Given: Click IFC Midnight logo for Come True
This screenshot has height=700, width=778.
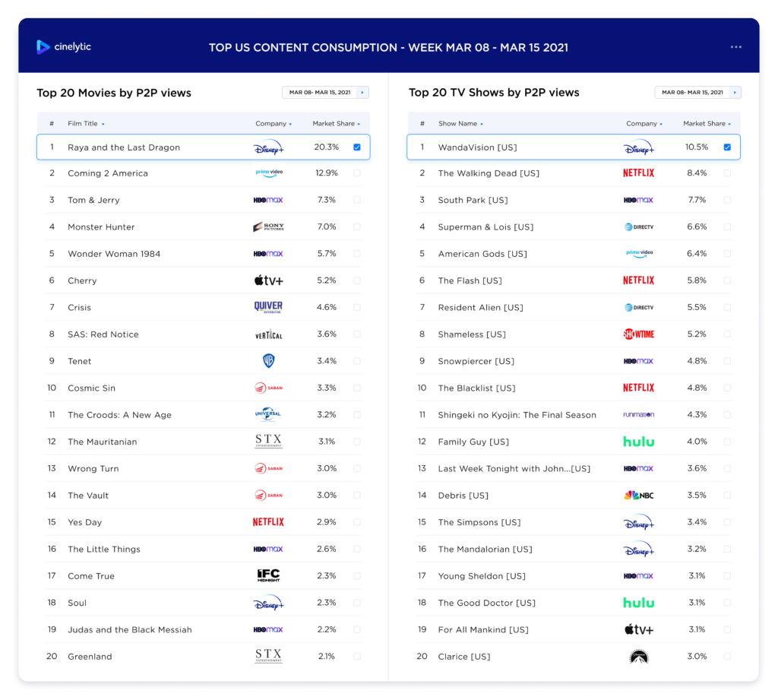Looking at the screenshot, I should point(268,575).
